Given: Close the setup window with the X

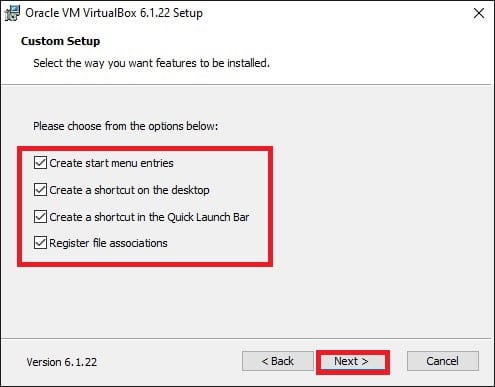Looking at the screenshot, I should point(479,13).
